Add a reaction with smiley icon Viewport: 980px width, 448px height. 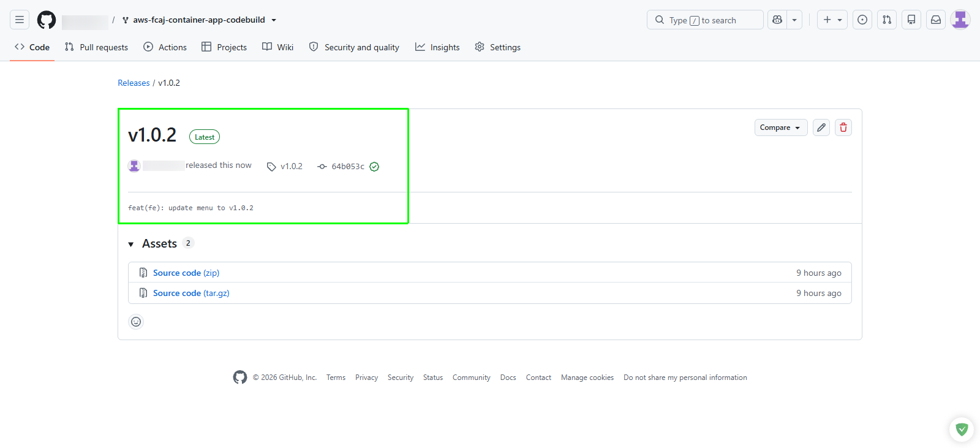[136, 322]
